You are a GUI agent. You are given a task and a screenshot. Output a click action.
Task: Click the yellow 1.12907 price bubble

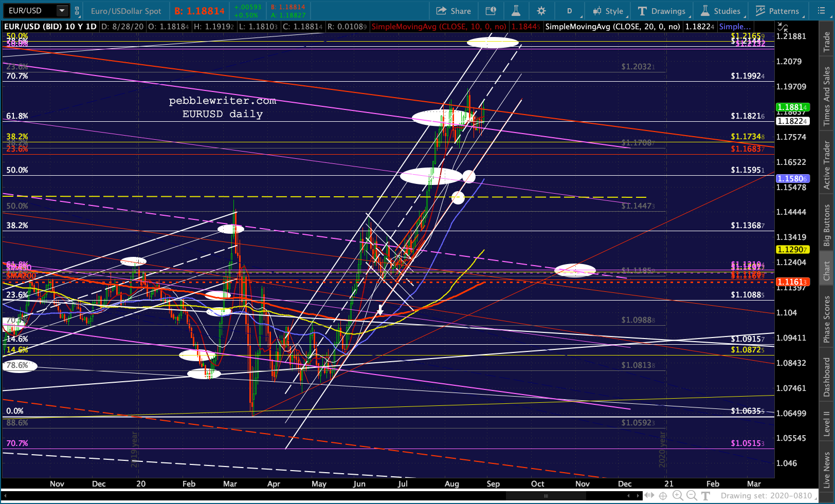coord(793,249)
